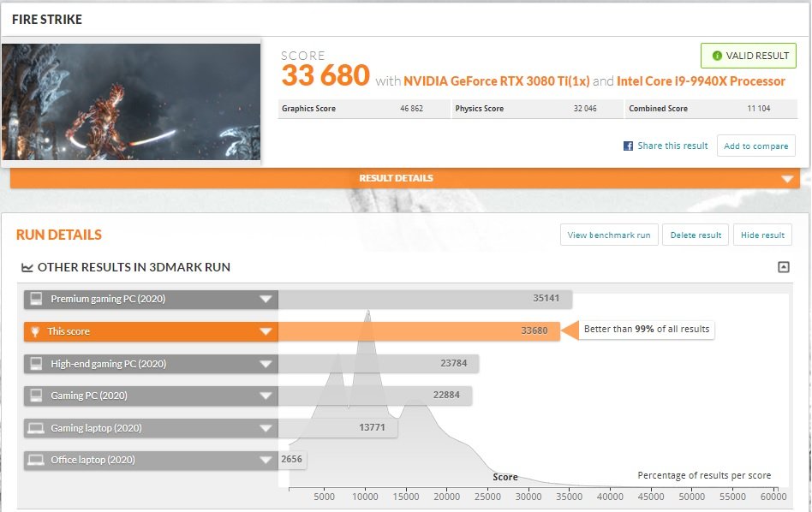
Task: Open the Result Details orange bar
Action: (x=405, y=178)
